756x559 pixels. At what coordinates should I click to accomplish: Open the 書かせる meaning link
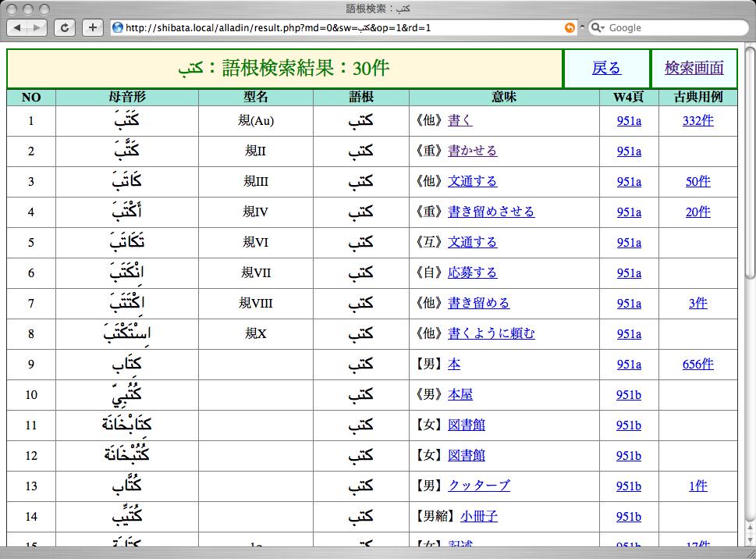[x=472, y=151]
